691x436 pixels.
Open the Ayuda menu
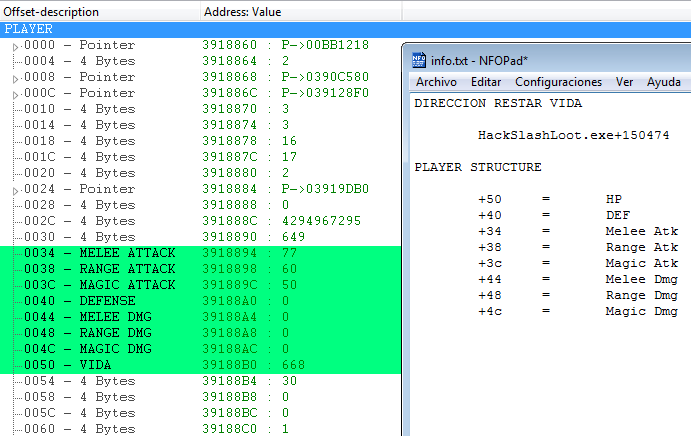(663, 82)
